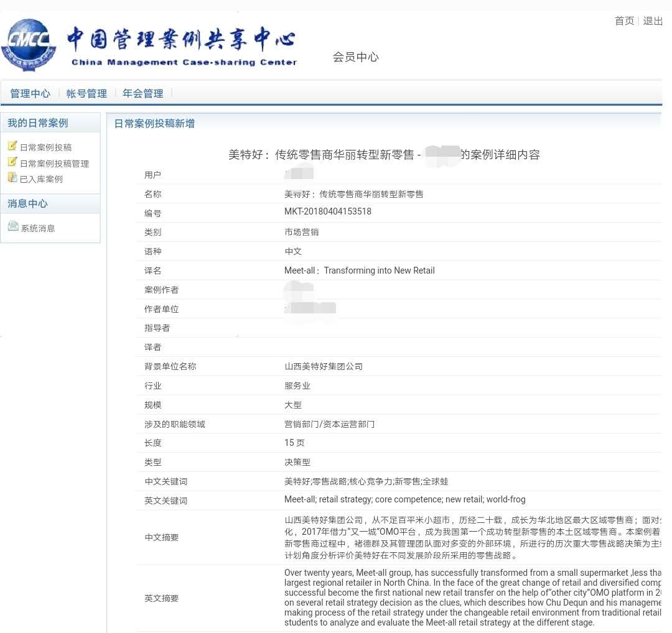672x633 pixels.
Task: Click the 指导者 row label
Action: 157,328
